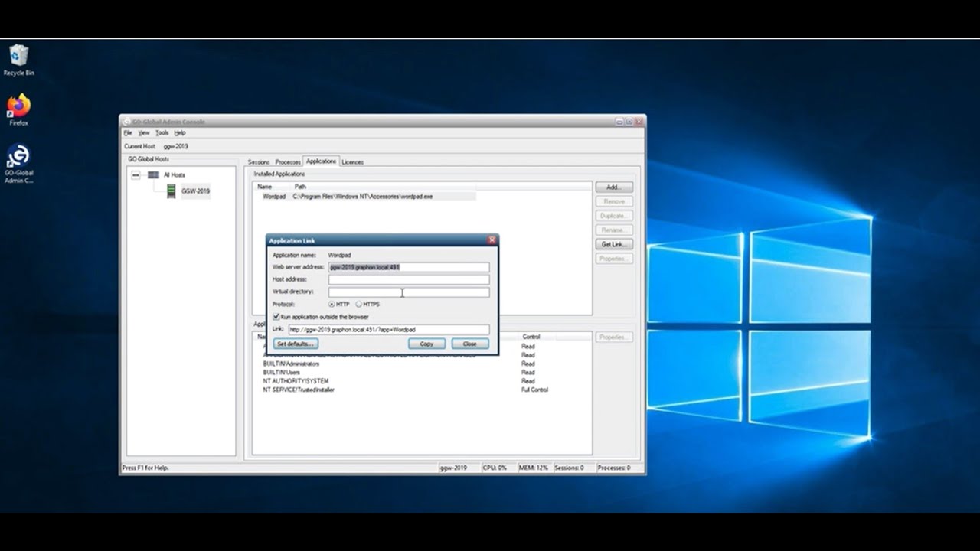Click the GO-Global Admin Console title bar icon
980x551 pixels.
tap(126, 122)
